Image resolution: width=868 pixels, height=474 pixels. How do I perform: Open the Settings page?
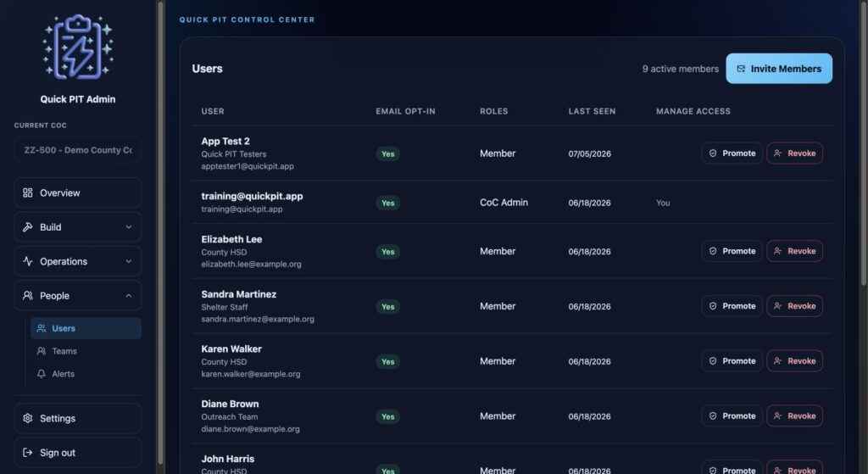click(77, 418)
